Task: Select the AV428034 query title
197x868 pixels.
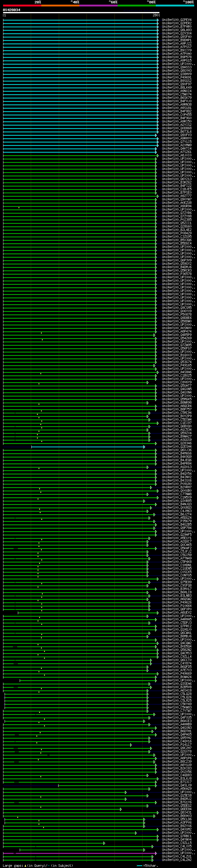Action: (11, 10)
